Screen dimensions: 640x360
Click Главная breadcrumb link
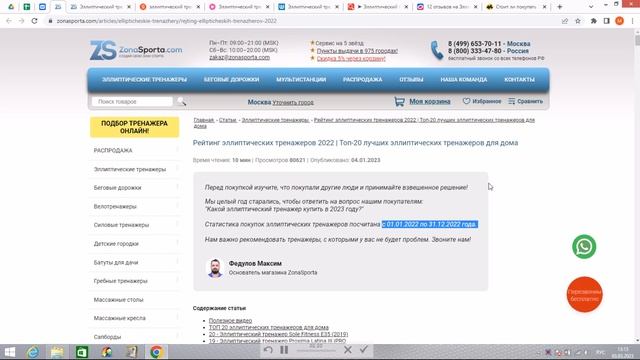click(204, 120)
